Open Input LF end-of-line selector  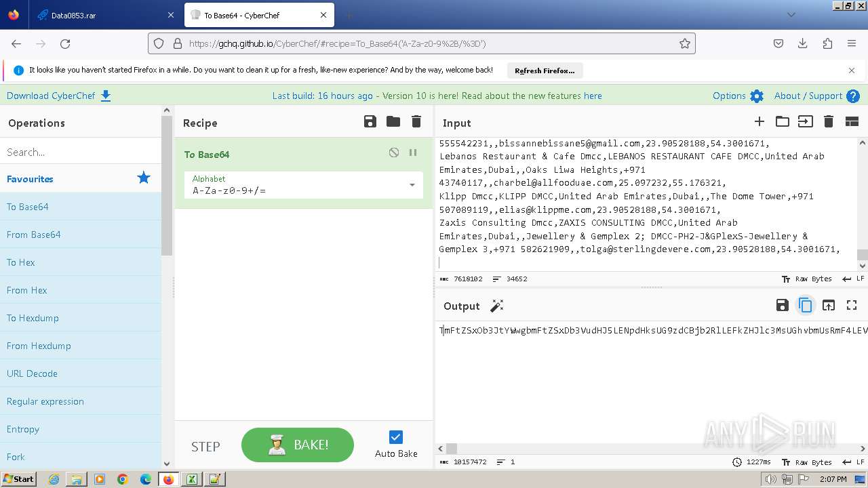853,279
